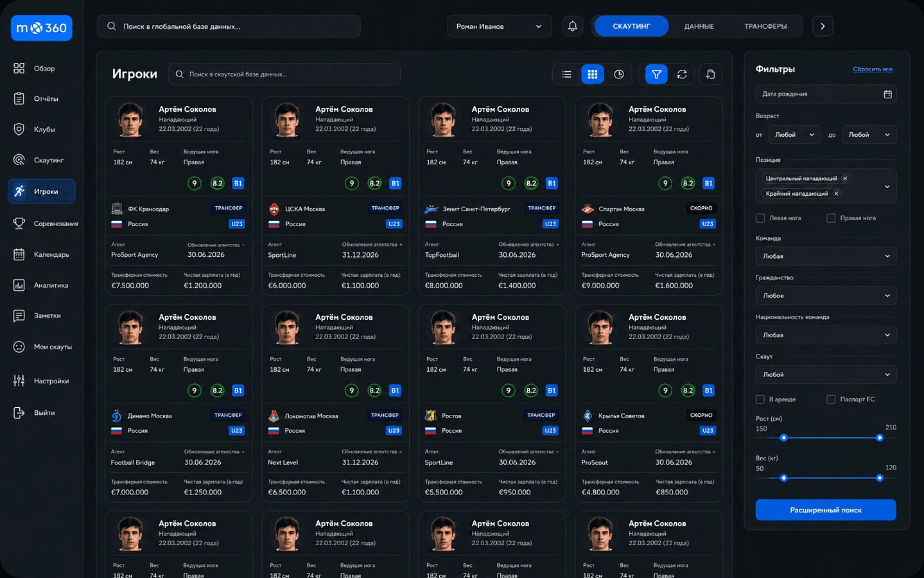Image resolution: width=924 pixels, height=578 pixels.
Task: Open the history clock view
Action: pos(619,74)
